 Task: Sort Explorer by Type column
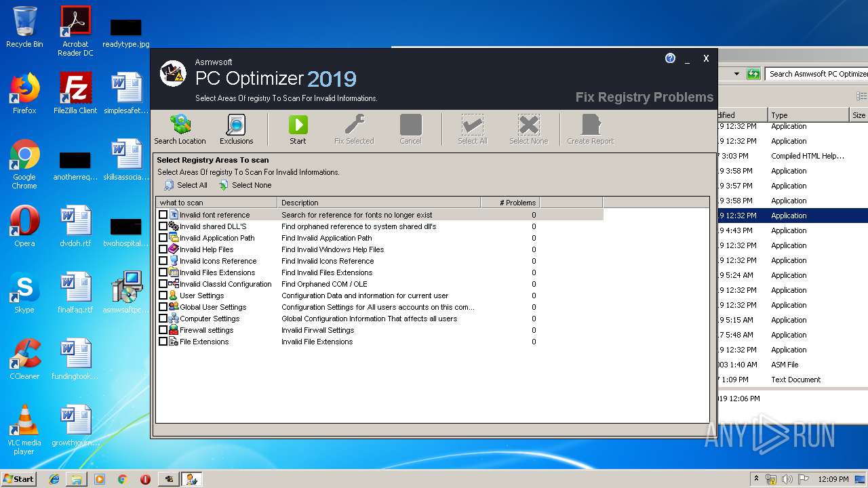808,115
